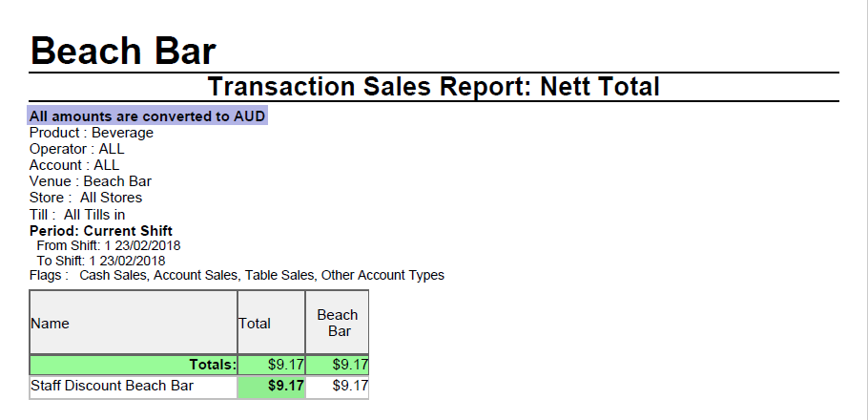This screenshot has width=868, height=420.
Task: Click the Staff Discount Beach Bar row name
Action: 112,387
